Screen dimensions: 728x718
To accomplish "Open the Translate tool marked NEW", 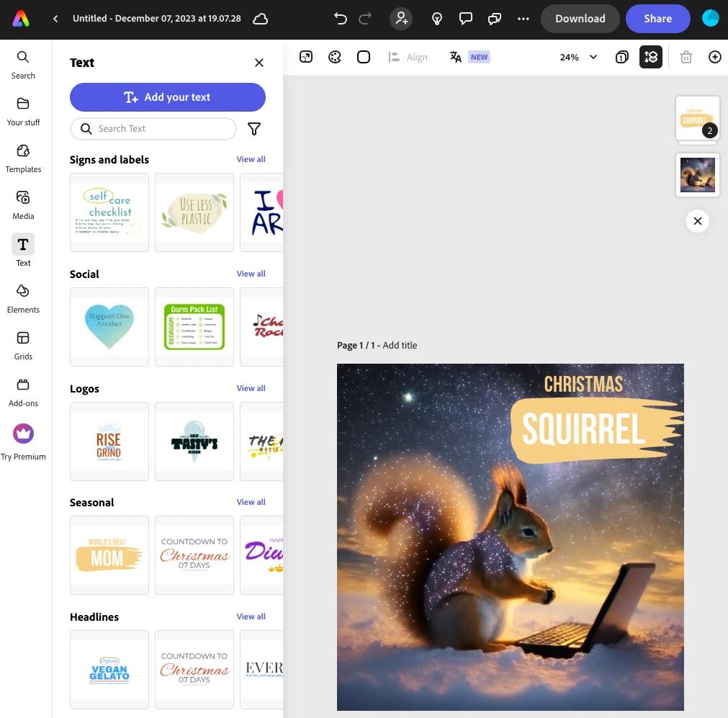I will pos(469,57).
